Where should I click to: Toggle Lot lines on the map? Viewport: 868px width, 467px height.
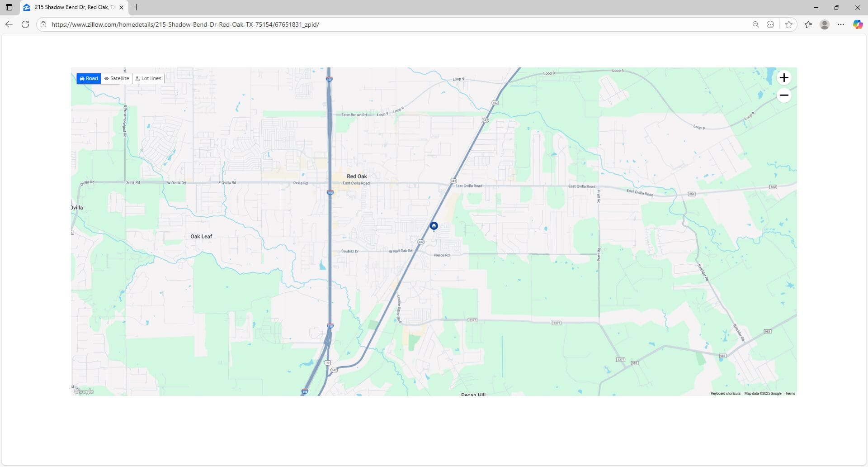pos(148,78)
